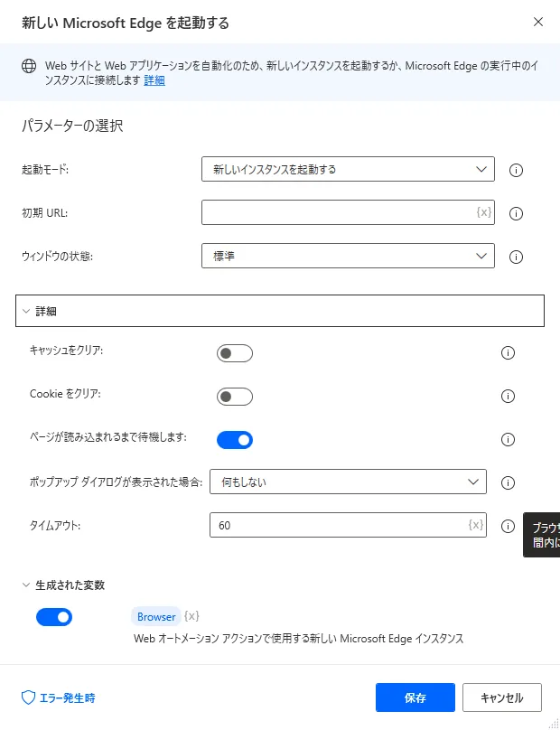The image size is (560, 730).
Task: Toggle off the Browser generated variable
Action: (54, 617)
